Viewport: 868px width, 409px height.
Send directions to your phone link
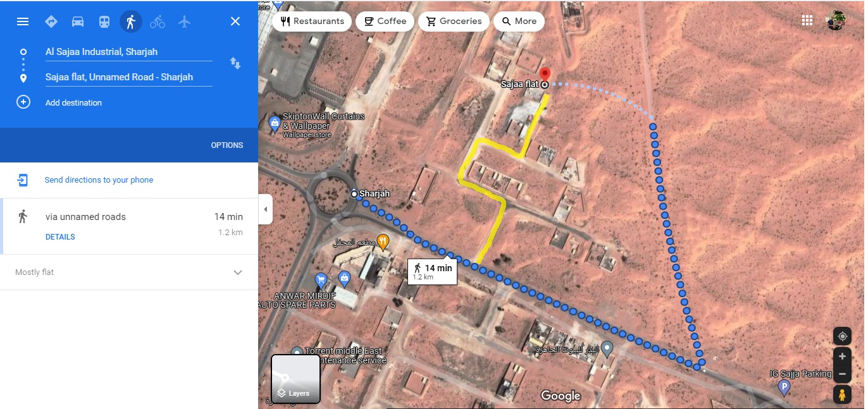pos(99,180)
